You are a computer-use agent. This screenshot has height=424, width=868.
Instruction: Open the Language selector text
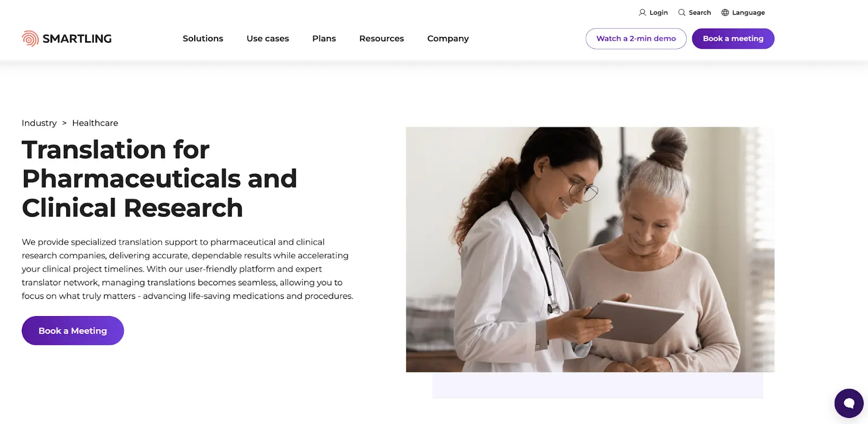tap(748, 12)
